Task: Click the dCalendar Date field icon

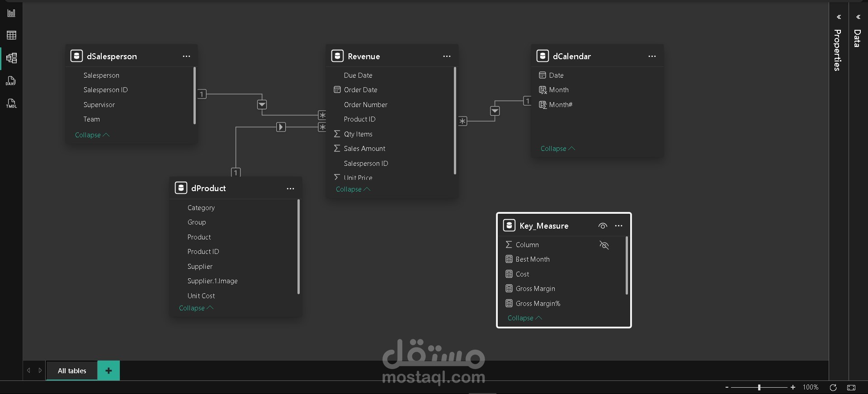Action: pos(542,75)
